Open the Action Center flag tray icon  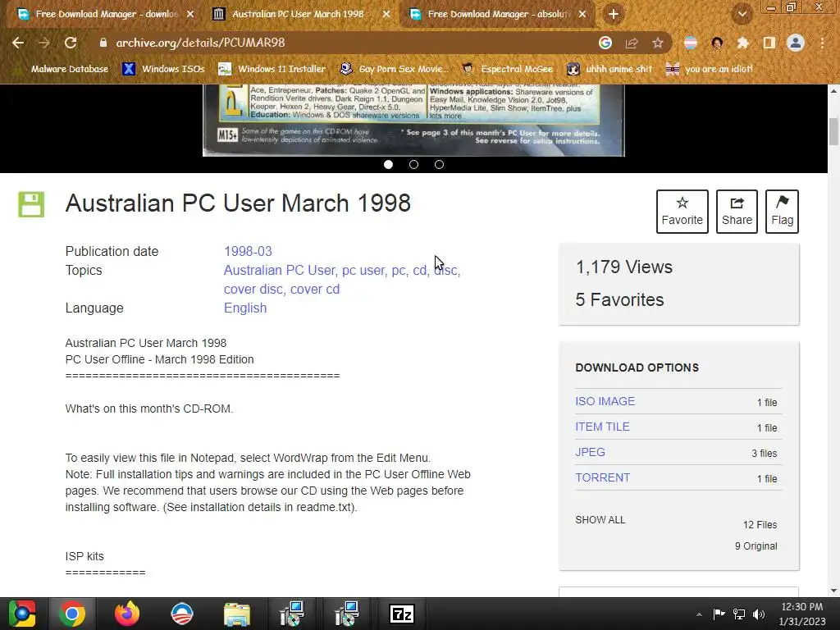coord(719,614)
